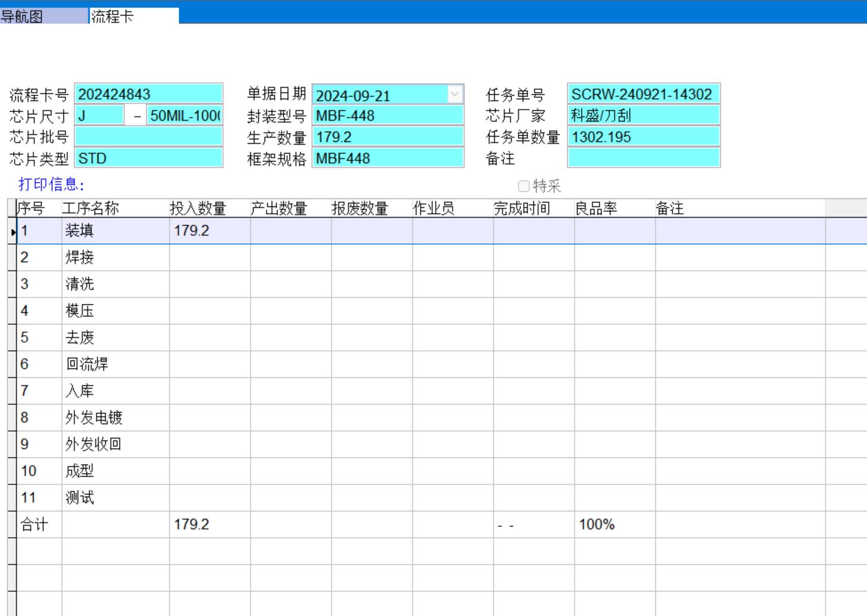Select the 芯片厂家 field showing 科盛/刀刮
The width and height of the screenshot is (867, 616).
643,116
